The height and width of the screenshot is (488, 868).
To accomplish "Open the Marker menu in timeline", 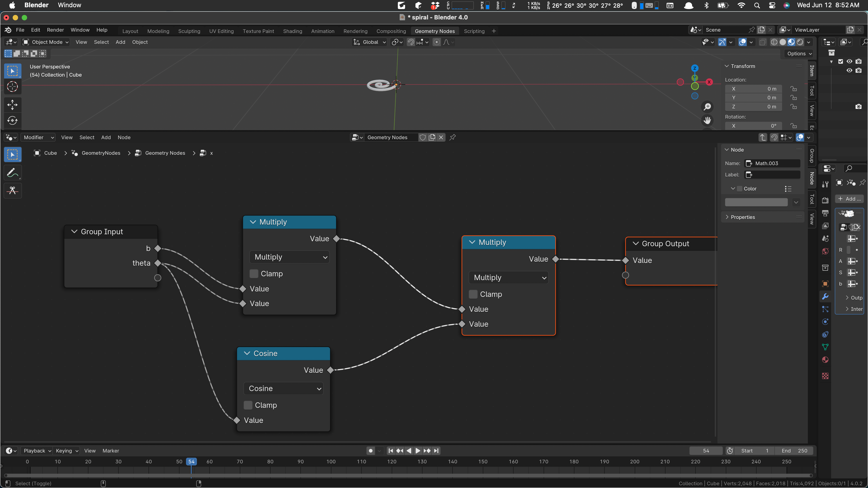I will point(111,451).
